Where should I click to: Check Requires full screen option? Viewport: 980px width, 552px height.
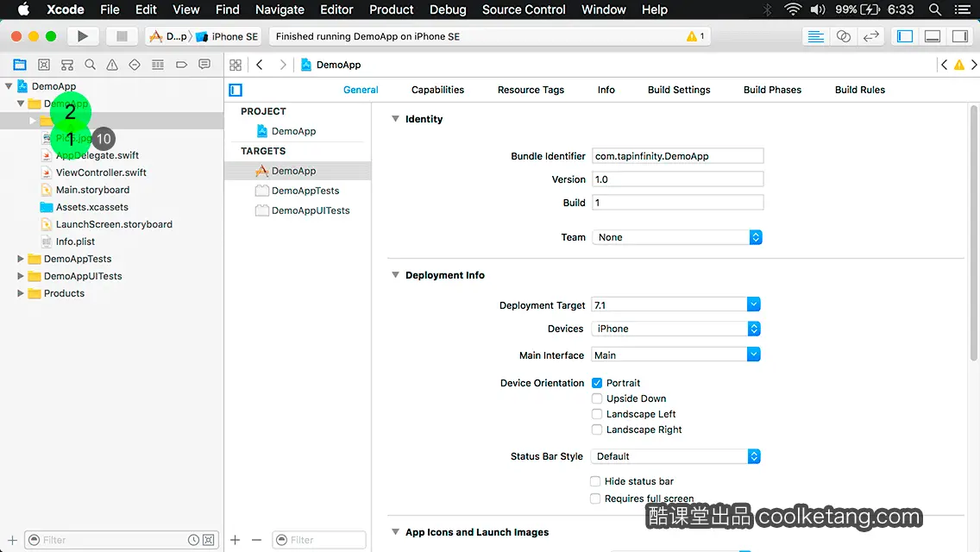[595, 499]
